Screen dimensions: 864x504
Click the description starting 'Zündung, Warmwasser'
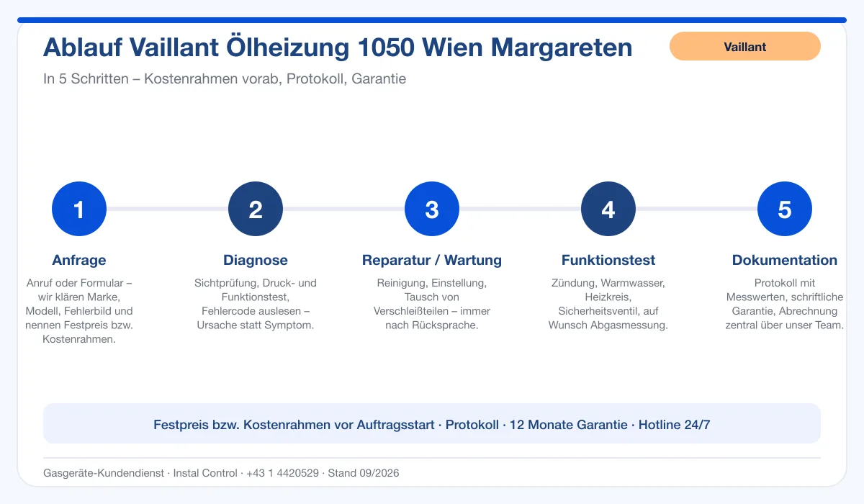(x=608, y=304)
